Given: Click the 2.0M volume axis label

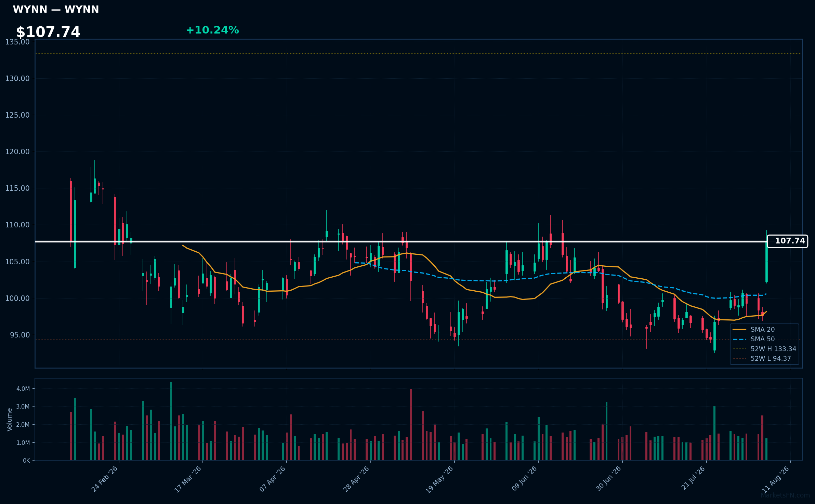Looking at the screenshot, I should pyautogui.click(x=23, y=425).
